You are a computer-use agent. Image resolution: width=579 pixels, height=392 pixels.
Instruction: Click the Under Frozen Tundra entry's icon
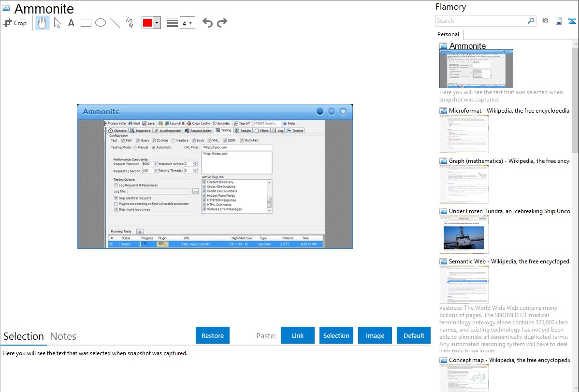click(x=443, y=211)
